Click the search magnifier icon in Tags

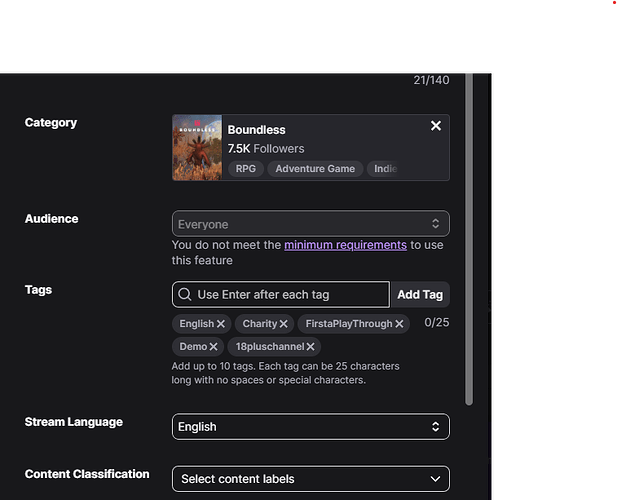[x=185, y=295]
